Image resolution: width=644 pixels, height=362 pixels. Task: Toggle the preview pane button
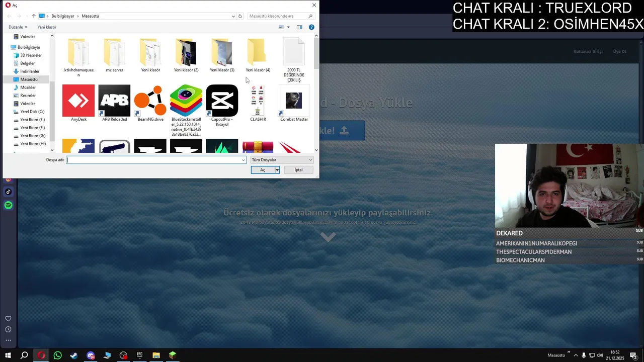point(299,27)
